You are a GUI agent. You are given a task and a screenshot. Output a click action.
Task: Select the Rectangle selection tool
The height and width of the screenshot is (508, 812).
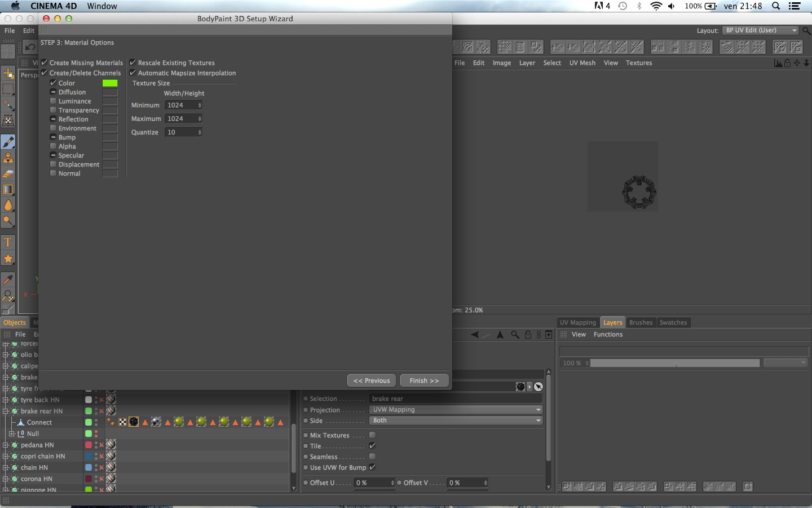(x=8, y=89)
